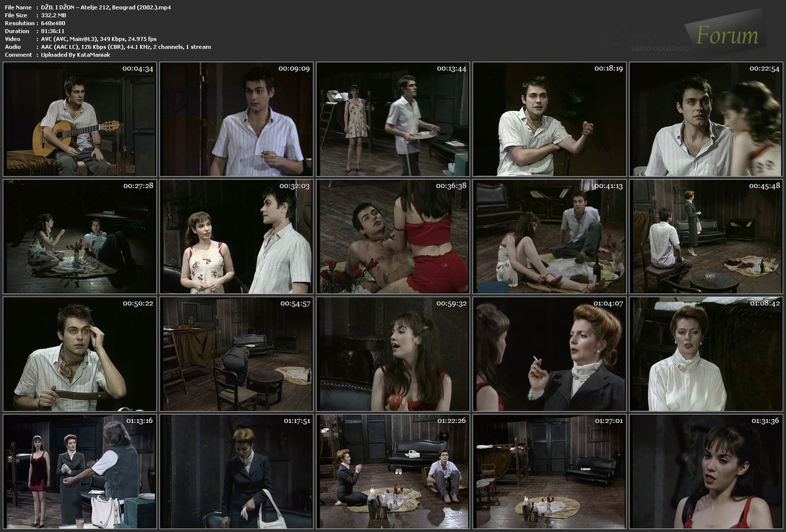Open the thumbnail stamped 01:04:07
The height and width of the screenshot is (532, 786).
549,354
